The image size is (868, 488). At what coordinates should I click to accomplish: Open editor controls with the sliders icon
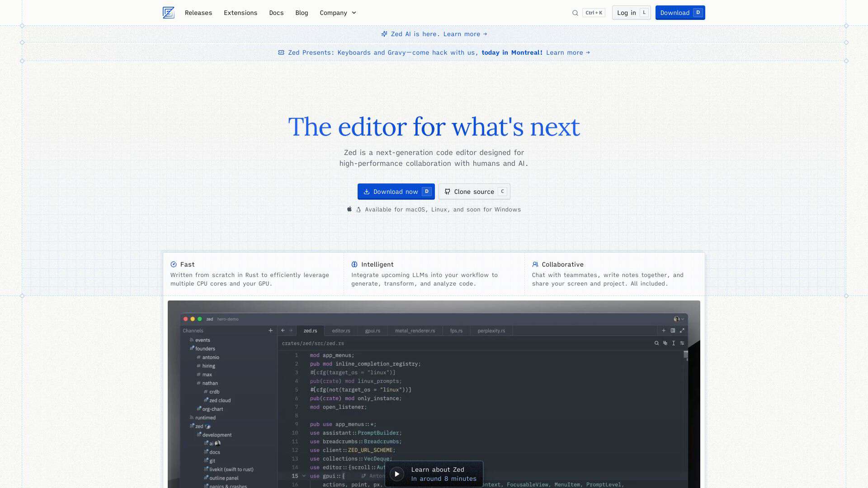[682, 343]
